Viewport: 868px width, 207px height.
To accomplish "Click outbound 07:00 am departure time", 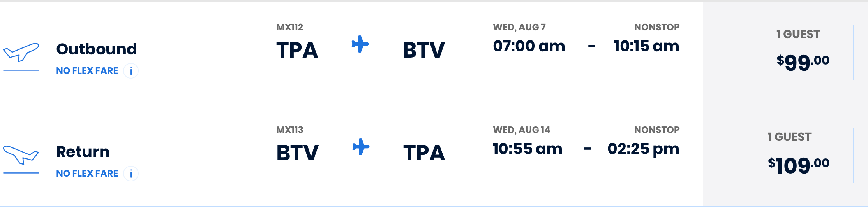I will [x=529, y=46].
